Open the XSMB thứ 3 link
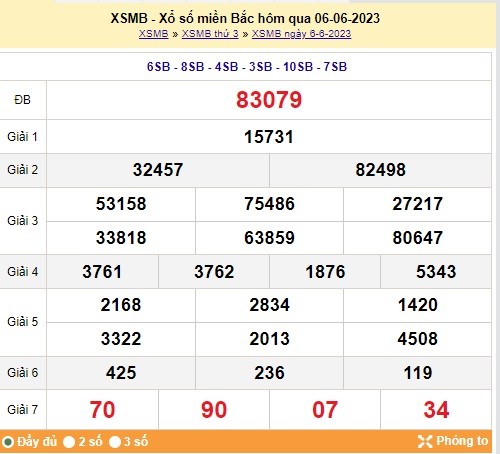 210,34
